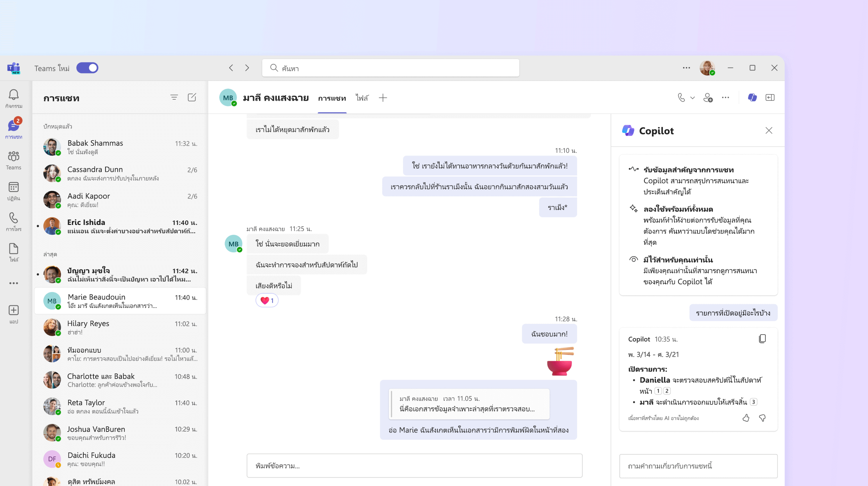Image resolution: width=868 pixels, height=486 pixels.
Task: Click the message compose box
Action: pyautogui.click(x=415, y=466)
